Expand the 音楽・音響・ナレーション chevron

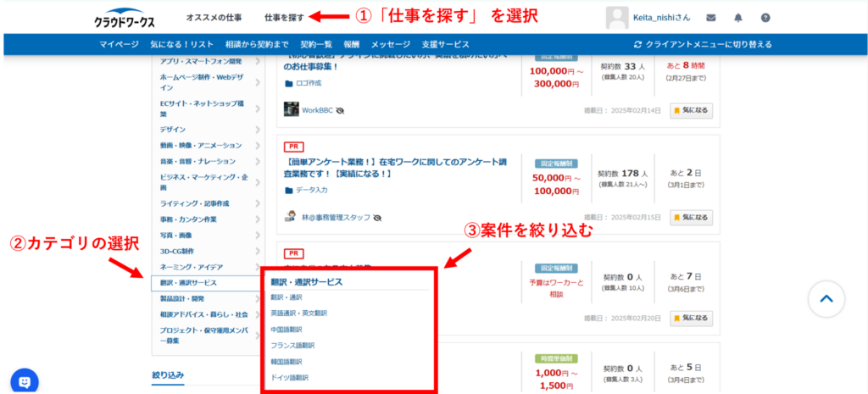point(258,162)
